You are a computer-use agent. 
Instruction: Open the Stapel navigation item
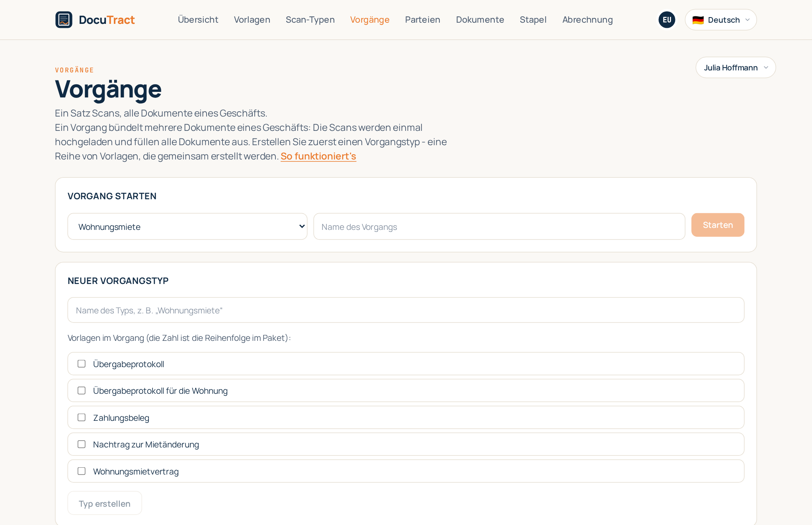coord(533,20)
